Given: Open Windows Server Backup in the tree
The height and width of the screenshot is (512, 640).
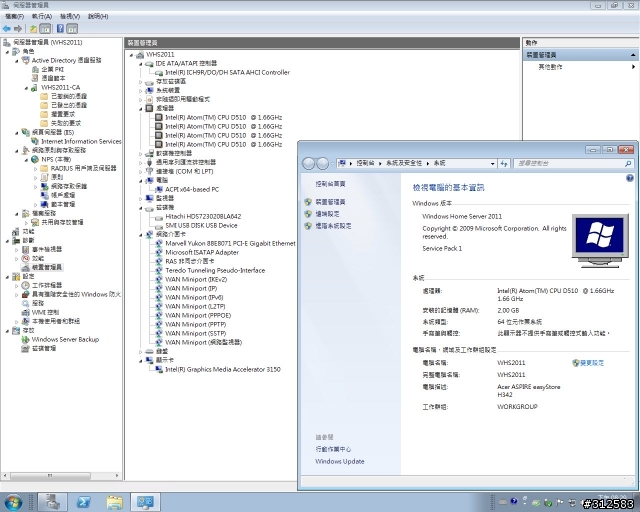Looking at the screenshot, I should (x=65, y=339).
